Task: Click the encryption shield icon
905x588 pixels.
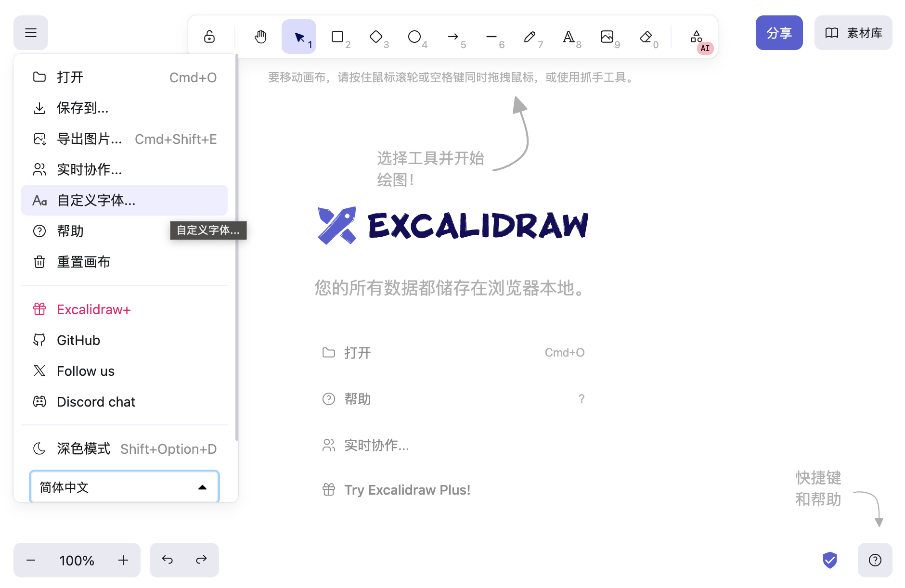Action: pos(830,560)
